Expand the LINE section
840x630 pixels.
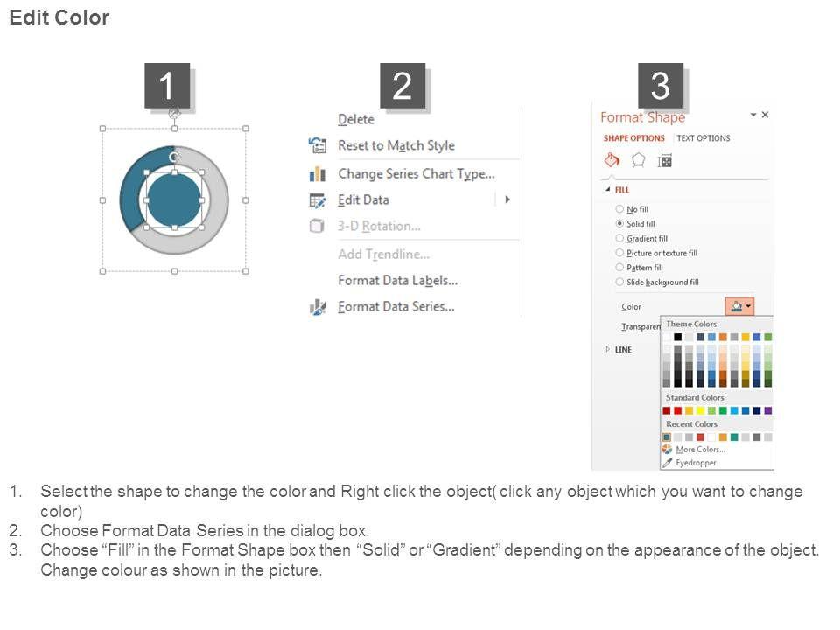click(x=607, y=350)
